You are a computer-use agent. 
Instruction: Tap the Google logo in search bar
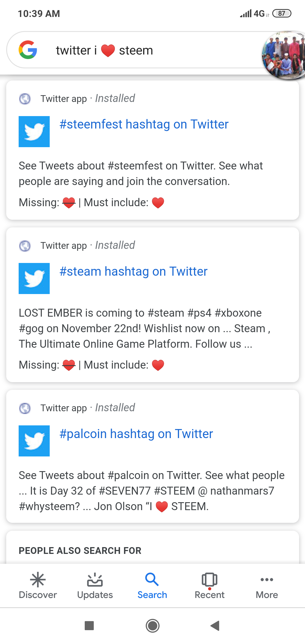28,50
